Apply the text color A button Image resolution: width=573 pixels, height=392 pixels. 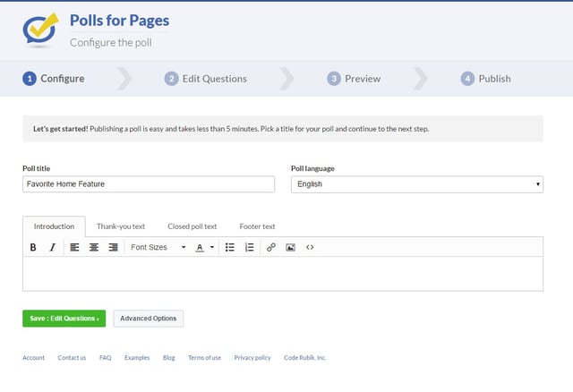coord(200,247)
